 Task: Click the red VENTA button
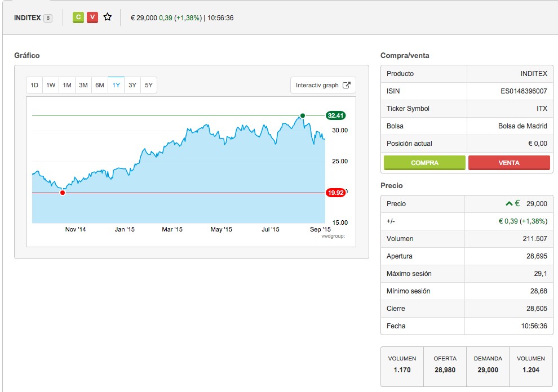[x=509, y=163]
